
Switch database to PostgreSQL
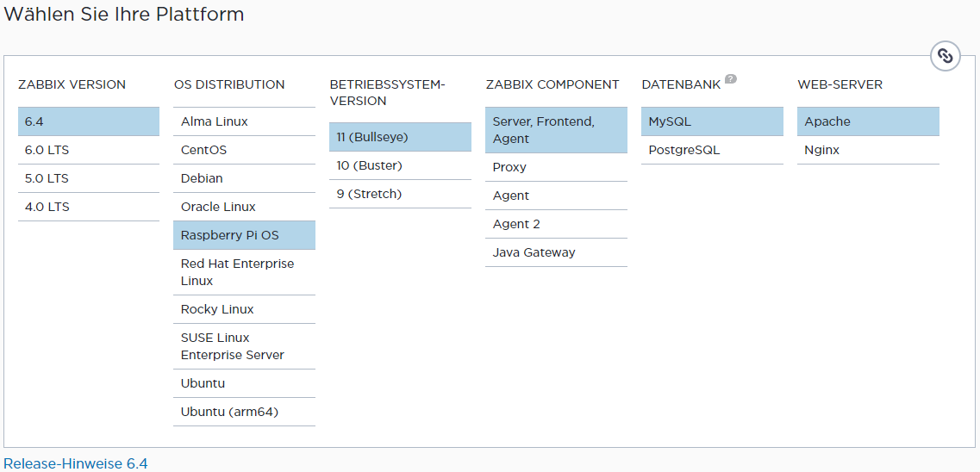coord(712,150)
